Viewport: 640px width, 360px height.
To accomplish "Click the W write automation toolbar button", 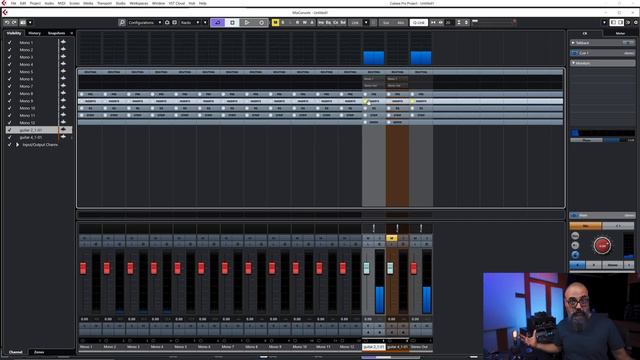I will point(304,22).
